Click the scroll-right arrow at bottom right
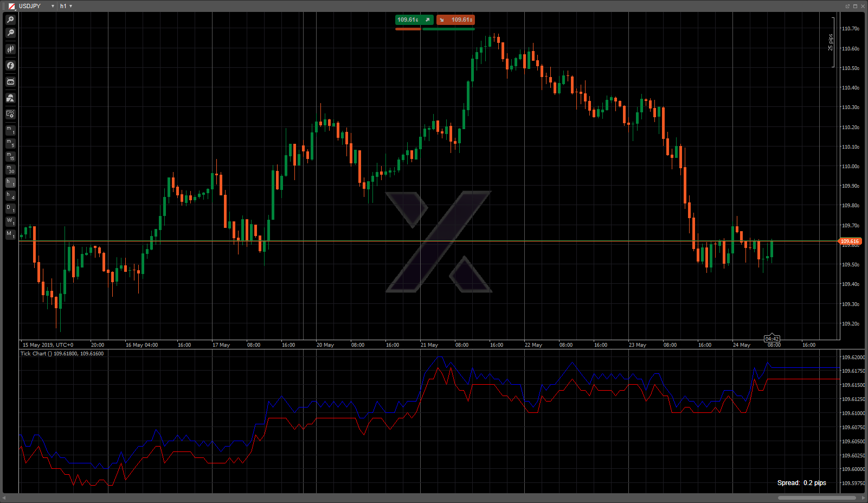 click(x=863, y=498)
